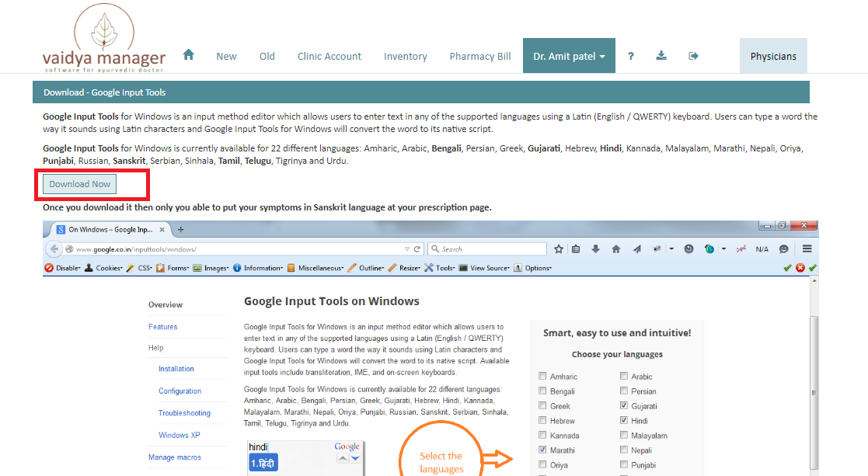Click the Firefox Search input field
This screenshot has width=868, height=476.
(487, 249)
